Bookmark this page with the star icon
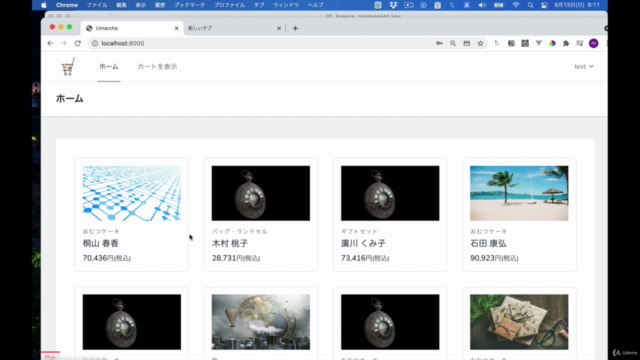The width and height of the screenshot is (640, 360). coord(480,43)
